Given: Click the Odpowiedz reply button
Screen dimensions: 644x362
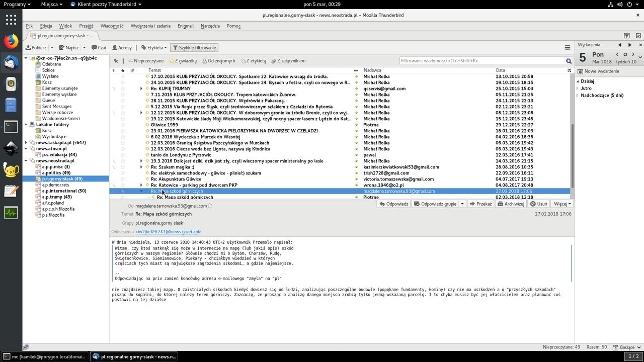Looking at the screenshot, I should (x=394, y=204).
